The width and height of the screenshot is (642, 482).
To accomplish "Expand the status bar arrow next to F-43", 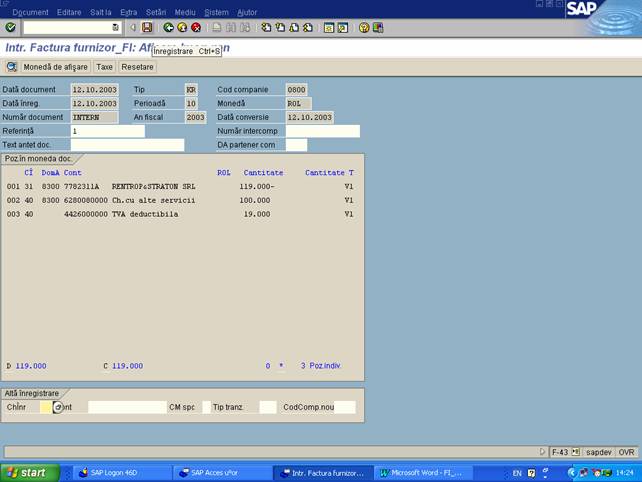I will [543, 452].
